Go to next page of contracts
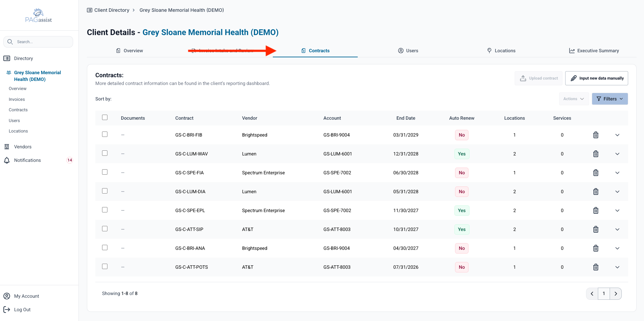The image size is (644, 321). click(x=616, y=294)
